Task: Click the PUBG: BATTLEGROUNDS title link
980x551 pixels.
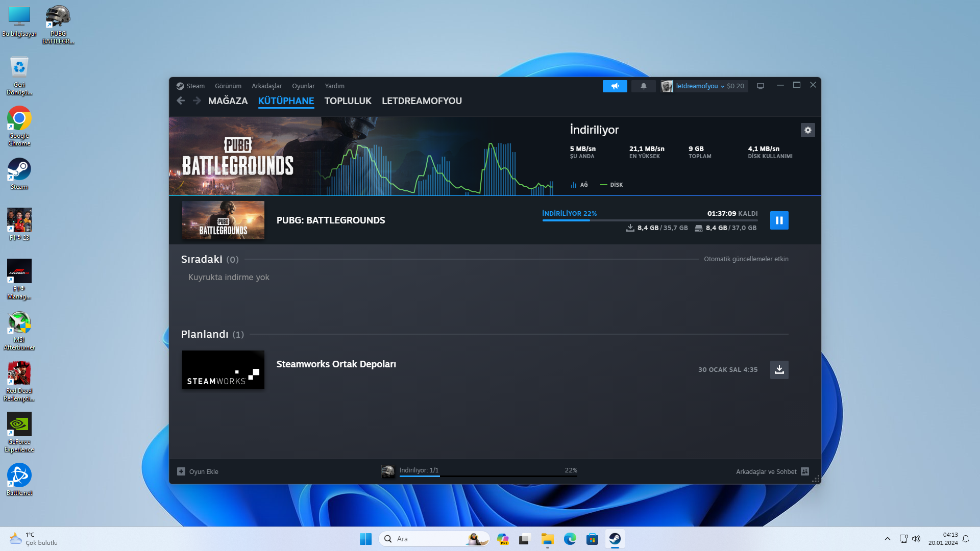Action: pyautogui.click(x=330, y=220)
